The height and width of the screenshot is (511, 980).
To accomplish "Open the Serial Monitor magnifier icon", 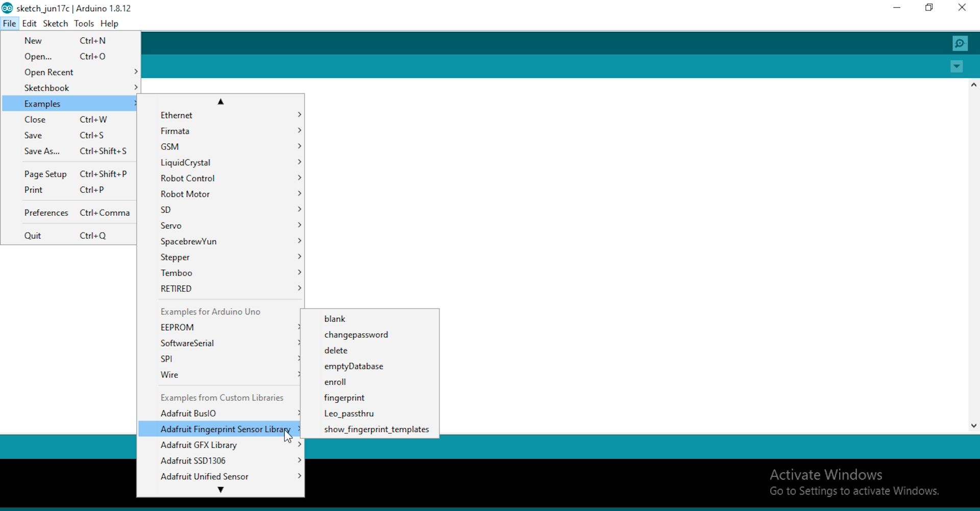I will point(960,43).
